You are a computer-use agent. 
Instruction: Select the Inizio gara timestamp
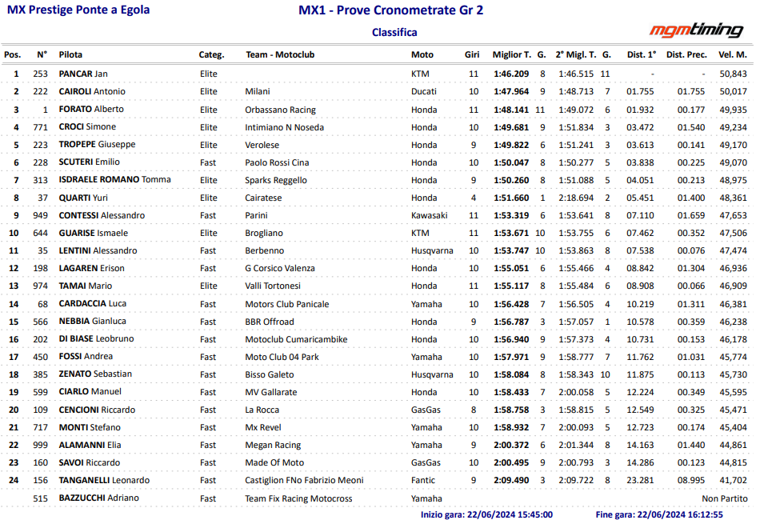[x=486, y=514]
